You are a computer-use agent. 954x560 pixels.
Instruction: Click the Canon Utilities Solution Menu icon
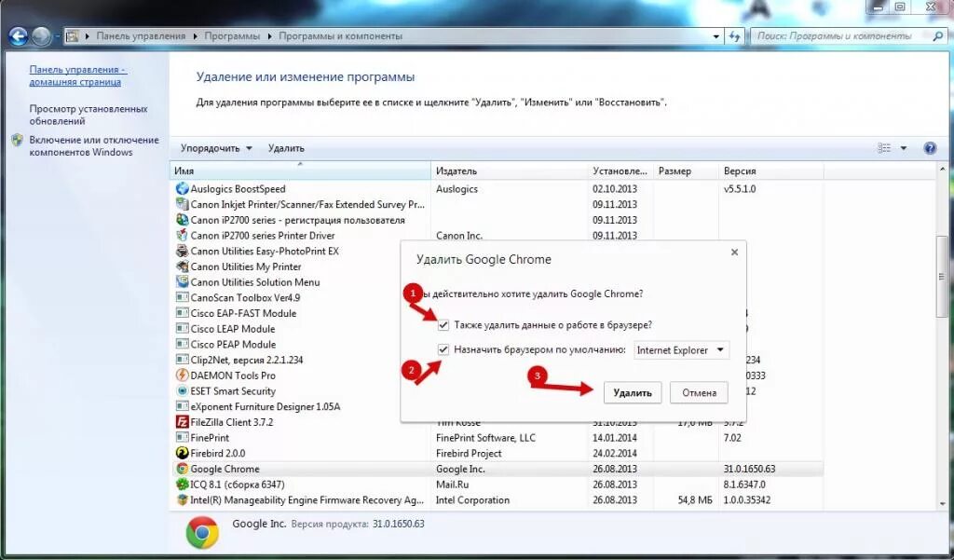pyautogui.click(x=182, y=281)
